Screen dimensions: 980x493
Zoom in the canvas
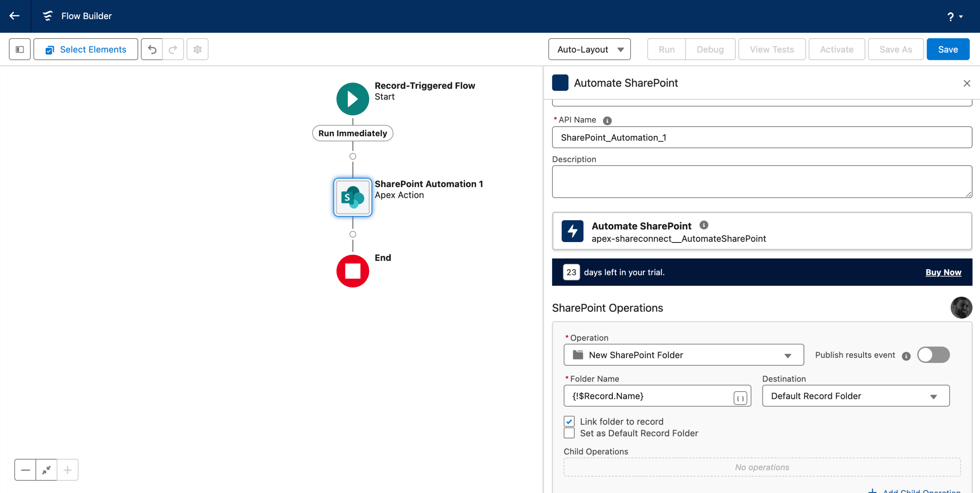[x=67, y=470]
